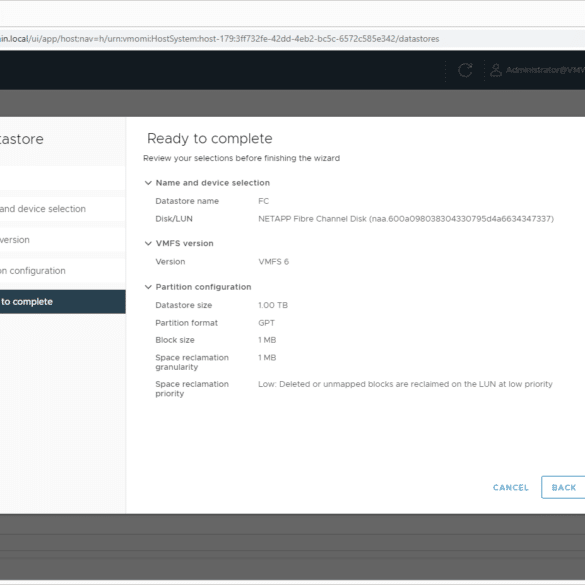Viewport: 585px width, 585px height.
Task: Click the browser address bar URL
Action: 219,39
